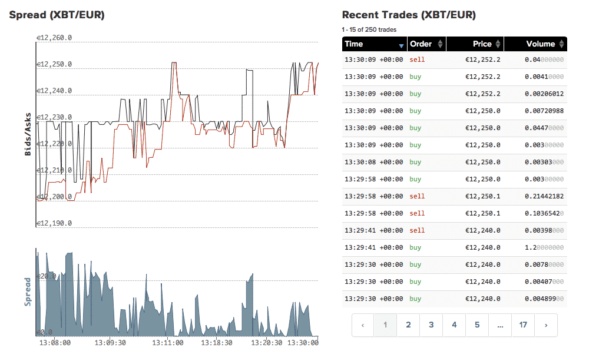Sort trades by the Volume column header
The width and height of the screenshot is (599, 364).
(x=535, y=44)
